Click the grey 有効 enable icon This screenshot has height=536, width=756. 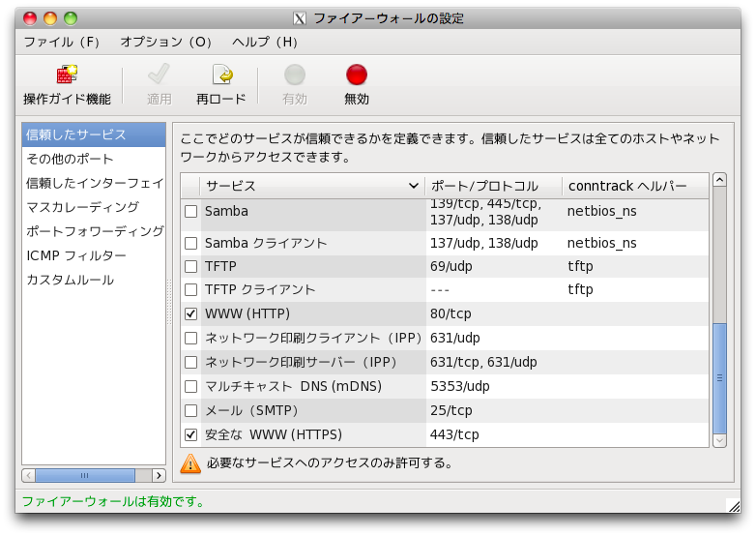(x=295, y=75)
